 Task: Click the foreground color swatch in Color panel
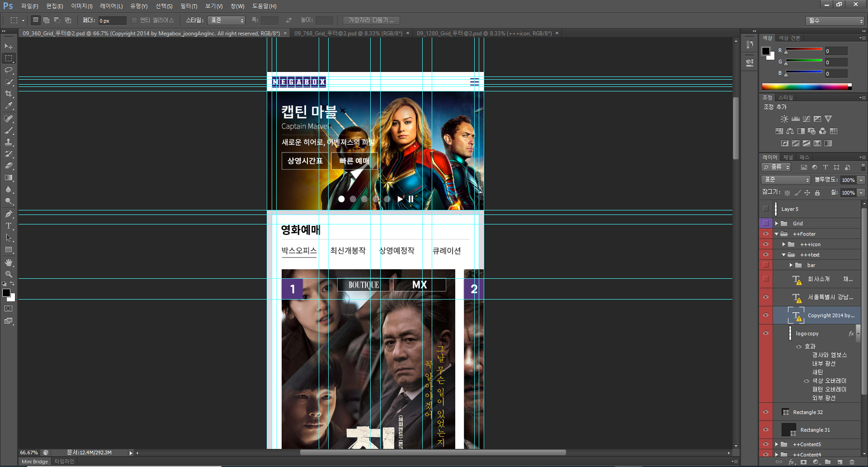[766, 51]
